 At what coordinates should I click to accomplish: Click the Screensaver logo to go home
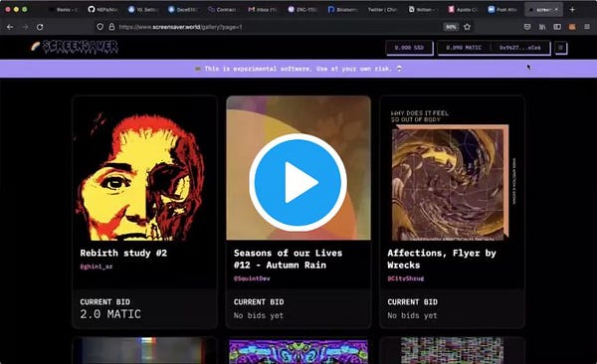pos(75,47)
